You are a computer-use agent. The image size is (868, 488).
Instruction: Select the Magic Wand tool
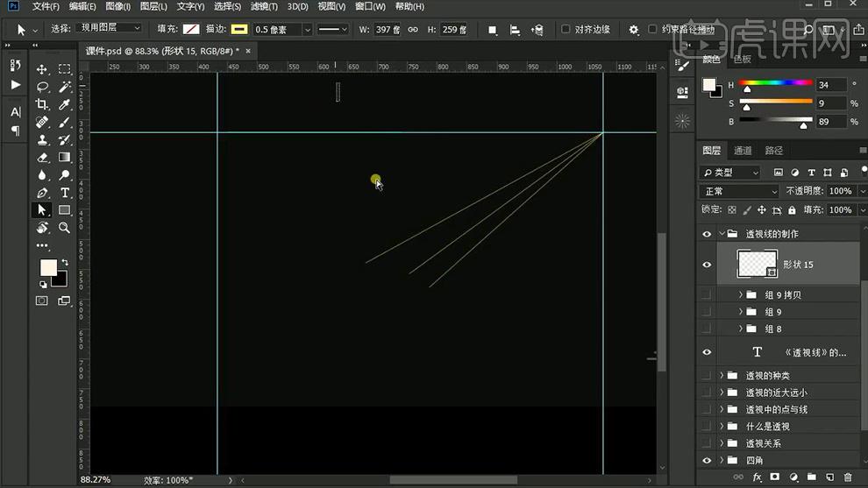coord(65,87)
